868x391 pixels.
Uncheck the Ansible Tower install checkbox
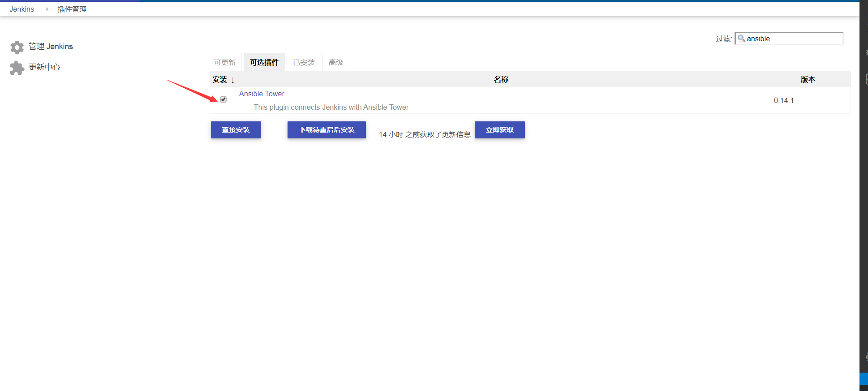(x=223, y=99)
